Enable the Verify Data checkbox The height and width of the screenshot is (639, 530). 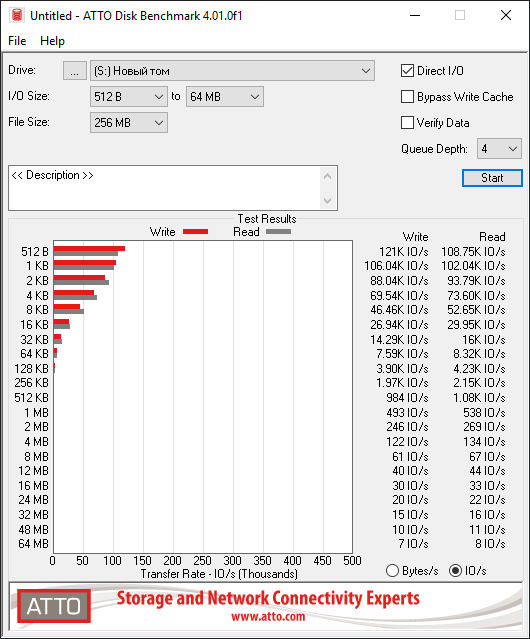click(x=407, y=122)
